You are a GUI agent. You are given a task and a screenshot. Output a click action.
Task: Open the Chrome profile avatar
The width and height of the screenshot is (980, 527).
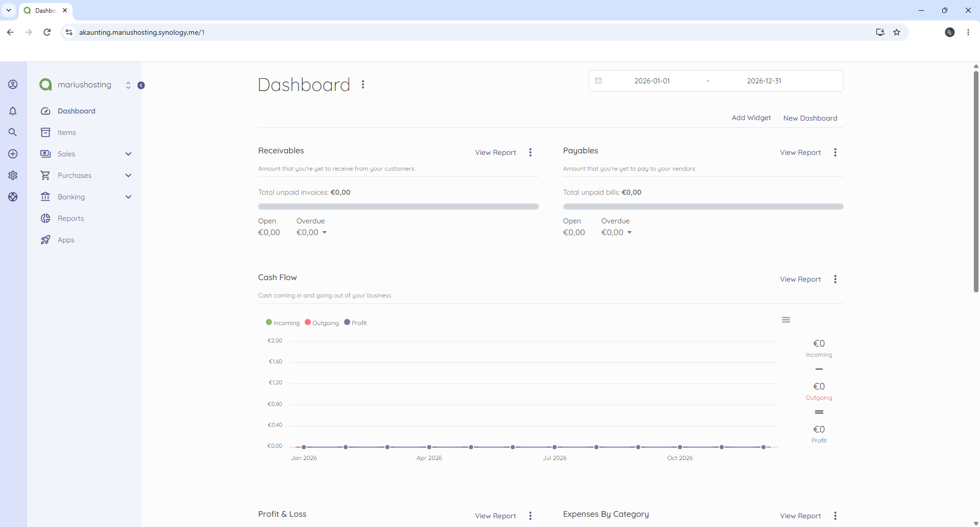950,32
